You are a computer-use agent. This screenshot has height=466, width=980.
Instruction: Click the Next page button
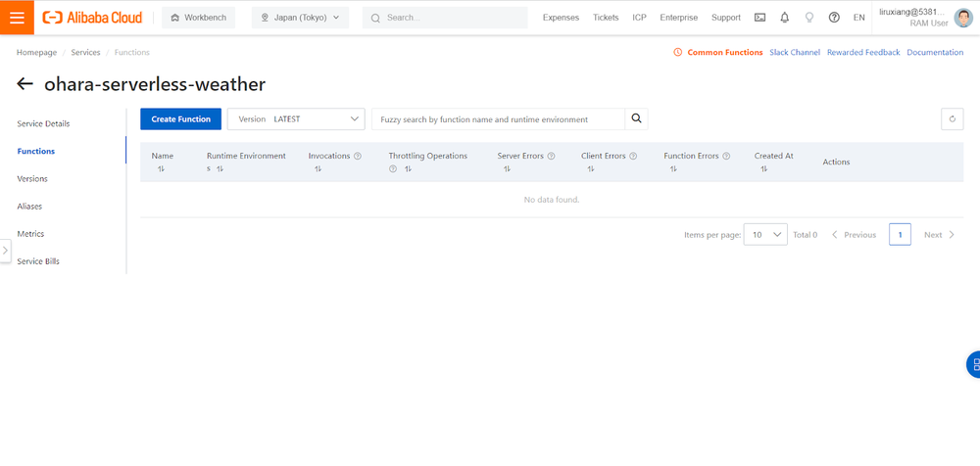[940, 235]
